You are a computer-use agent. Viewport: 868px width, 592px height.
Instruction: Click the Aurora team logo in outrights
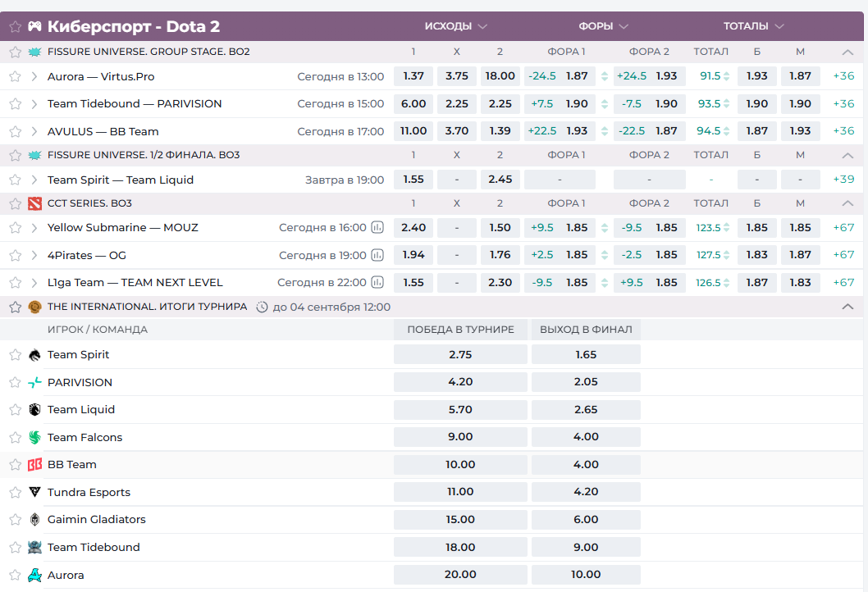(x=35, y=575)
